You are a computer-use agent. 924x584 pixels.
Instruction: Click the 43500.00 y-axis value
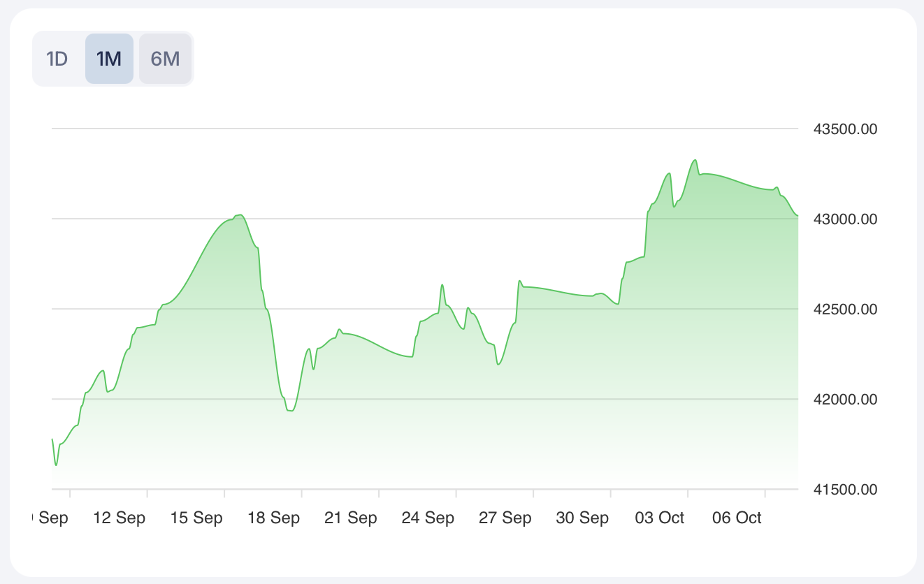point(845,129)
